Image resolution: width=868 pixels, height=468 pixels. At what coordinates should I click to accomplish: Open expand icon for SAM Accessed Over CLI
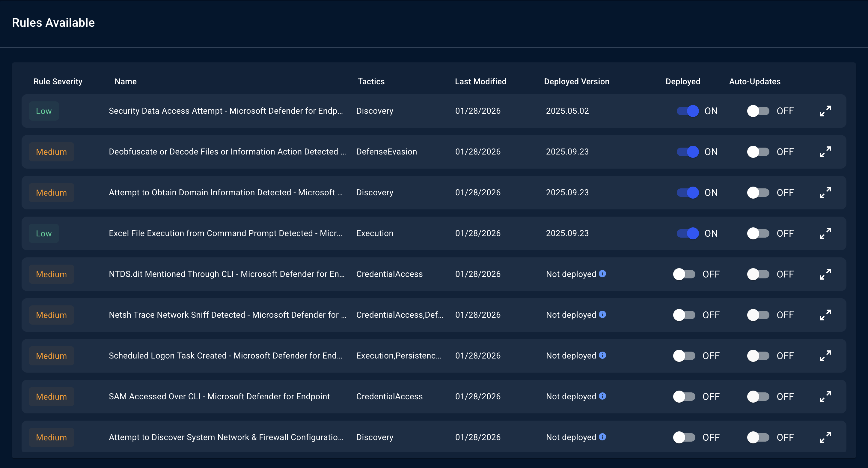825,397
